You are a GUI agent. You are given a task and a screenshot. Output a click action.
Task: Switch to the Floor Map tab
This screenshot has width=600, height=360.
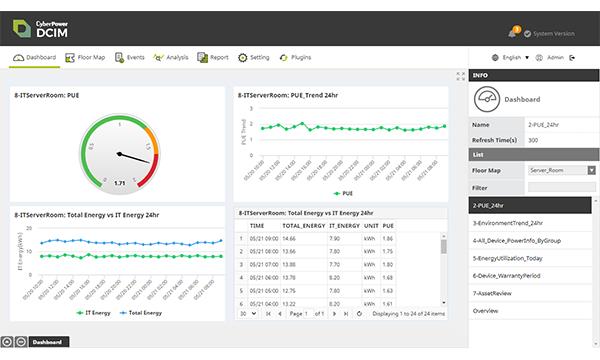(x=85, y=57)
